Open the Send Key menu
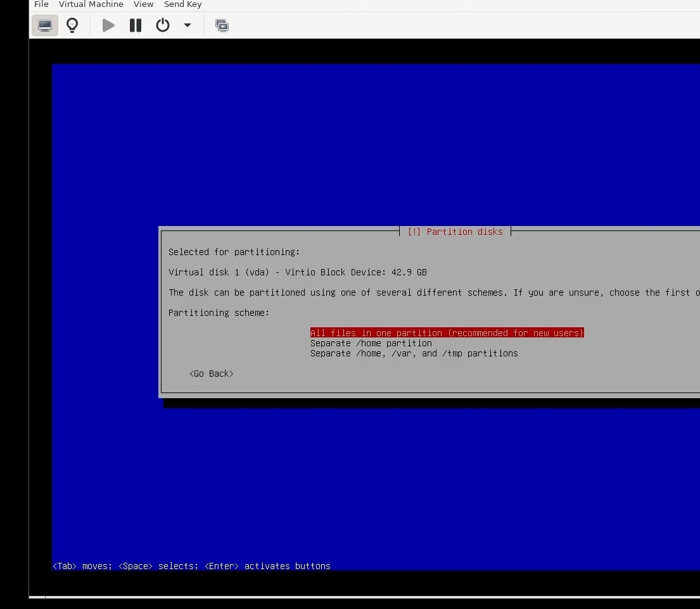 (182, 4)
